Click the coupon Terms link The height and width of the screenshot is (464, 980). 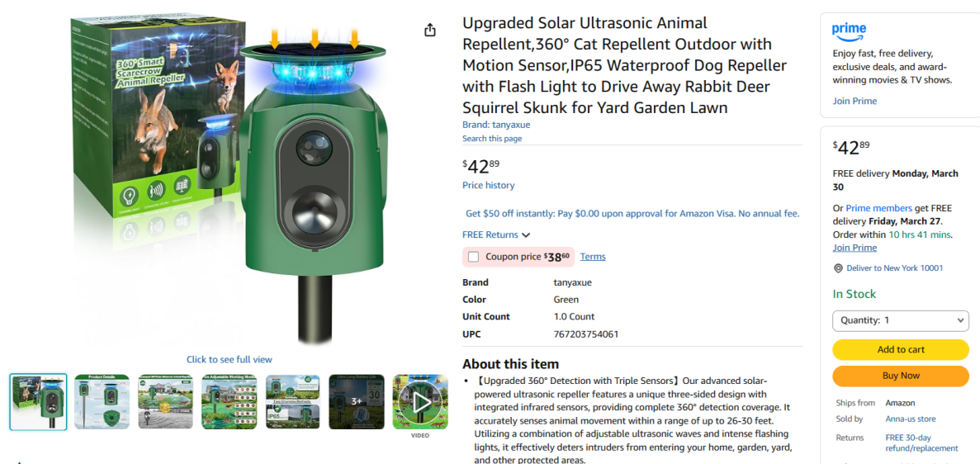pos(593,257)
